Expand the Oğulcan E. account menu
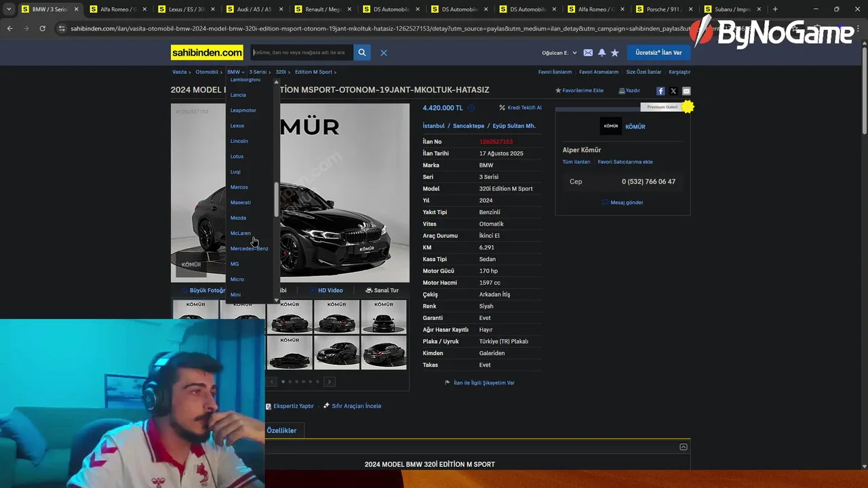 [x=559, y=53]
